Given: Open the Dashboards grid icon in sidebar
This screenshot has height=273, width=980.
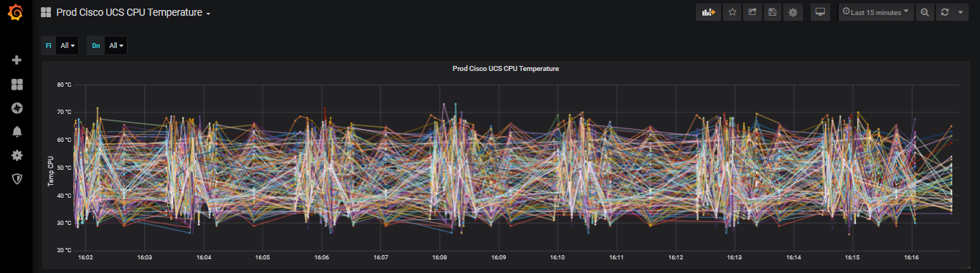Looking at the screenshot, I should coord(17,85).
